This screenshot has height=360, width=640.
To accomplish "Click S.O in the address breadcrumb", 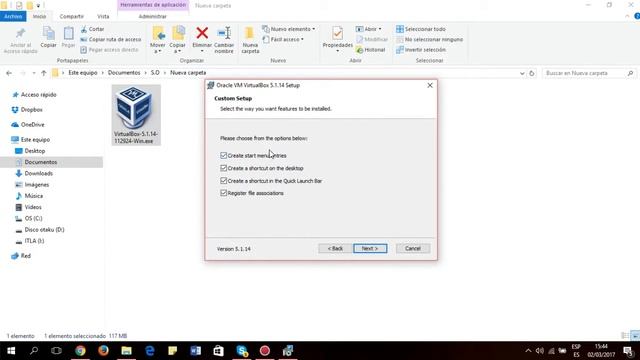I will click(x=155, y=73).
